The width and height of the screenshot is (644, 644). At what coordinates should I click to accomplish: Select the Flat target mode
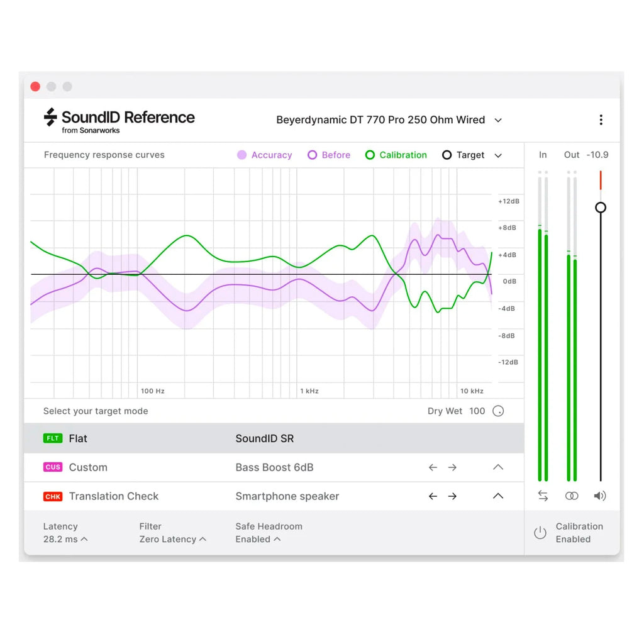(274, 438)
